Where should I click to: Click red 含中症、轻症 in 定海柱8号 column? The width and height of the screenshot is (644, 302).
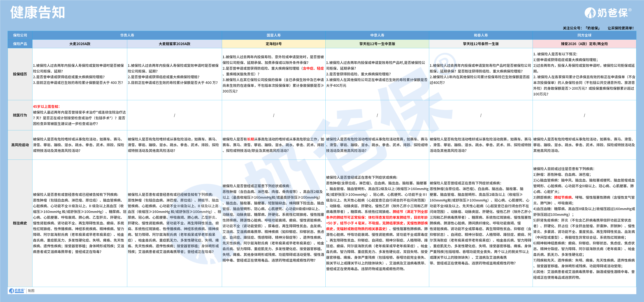point(313,68)
